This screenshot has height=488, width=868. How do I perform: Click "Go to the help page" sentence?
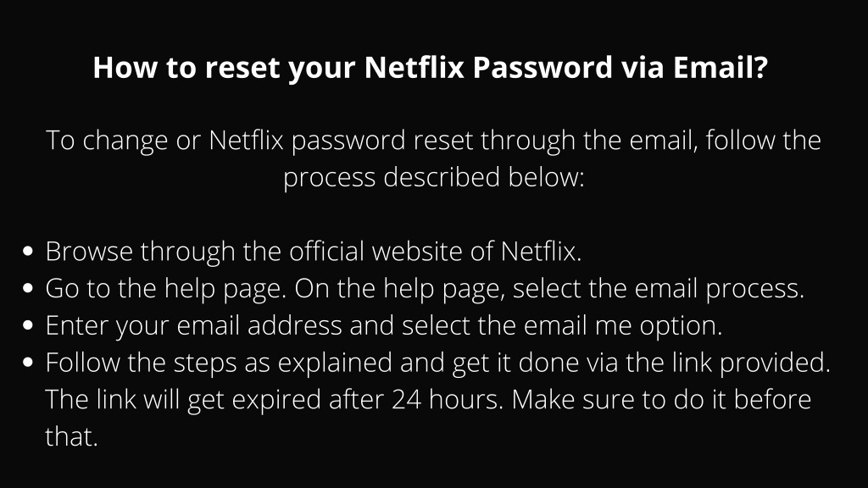point(166,289)
